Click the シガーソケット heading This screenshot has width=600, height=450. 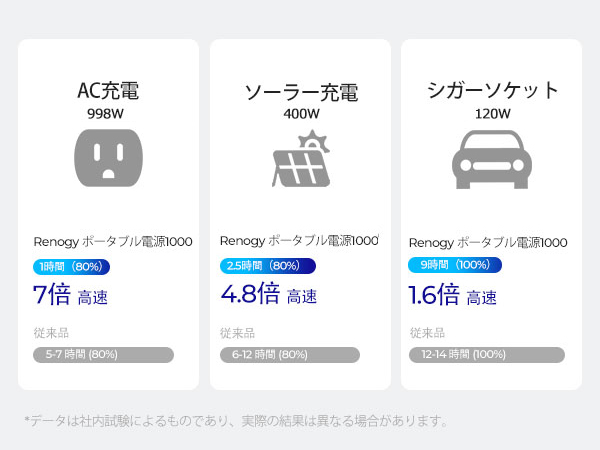[491, 90]
